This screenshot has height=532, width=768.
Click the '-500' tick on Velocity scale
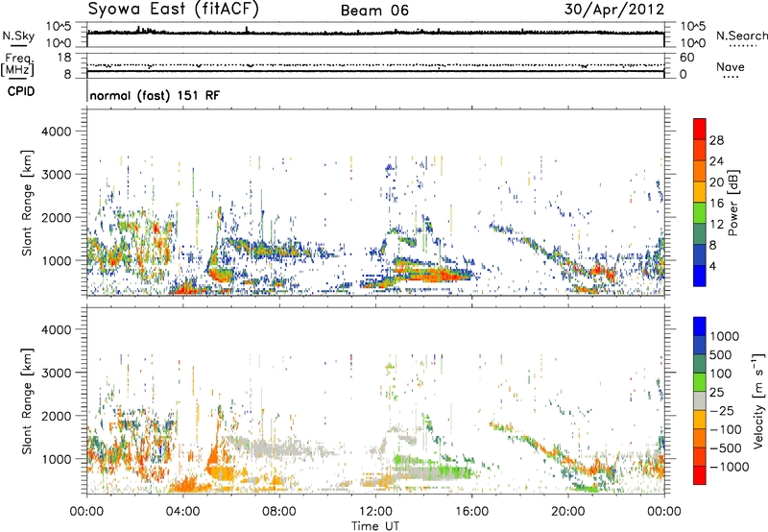coord(726,447)
